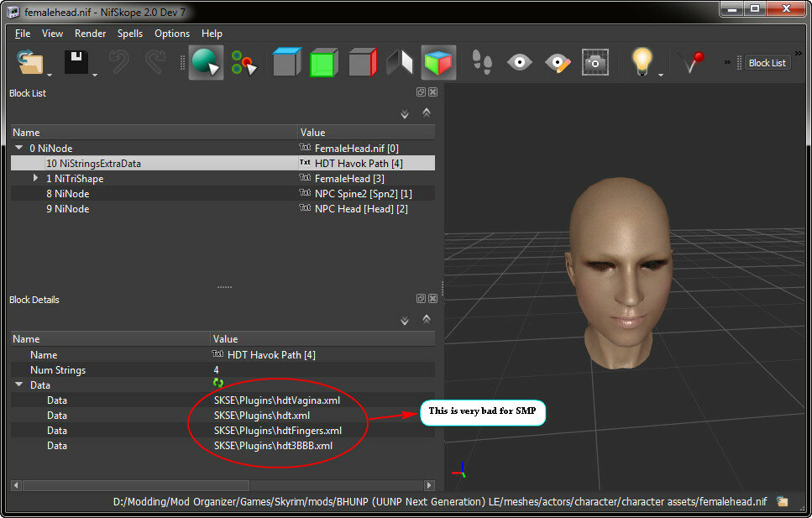Click the screenshot camera icon

click(595, 63)
